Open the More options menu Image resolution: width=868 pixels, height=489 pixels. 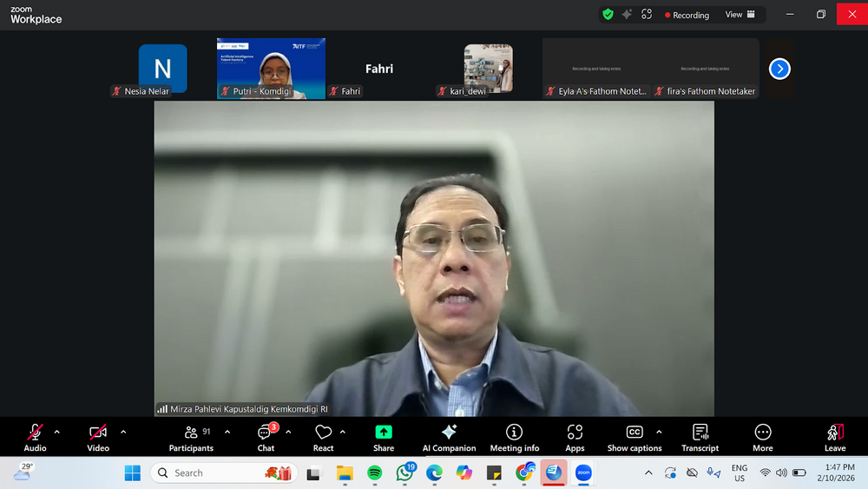click(762, 437)
